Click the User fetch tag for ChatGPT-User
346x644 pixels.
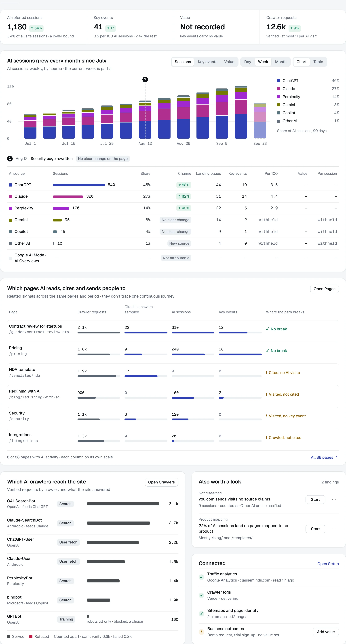click(68, 542)
